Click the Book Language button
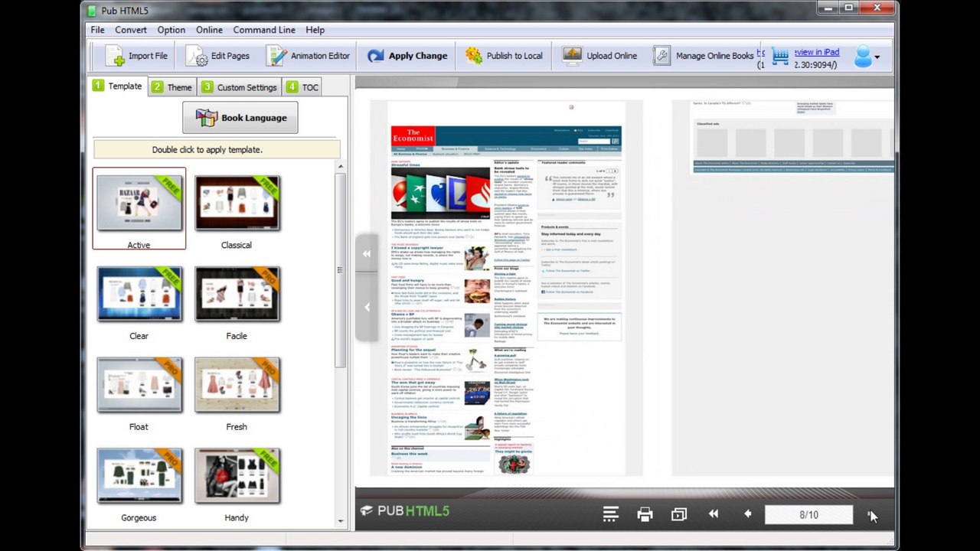Screen dimensions: 980x551 tap(240, 118)
